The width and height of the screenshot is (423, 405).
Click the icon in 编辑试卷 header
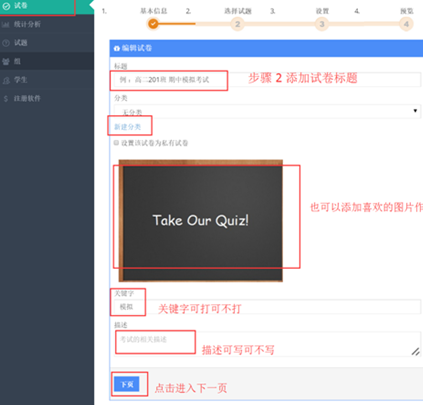(x=117, y=48)
